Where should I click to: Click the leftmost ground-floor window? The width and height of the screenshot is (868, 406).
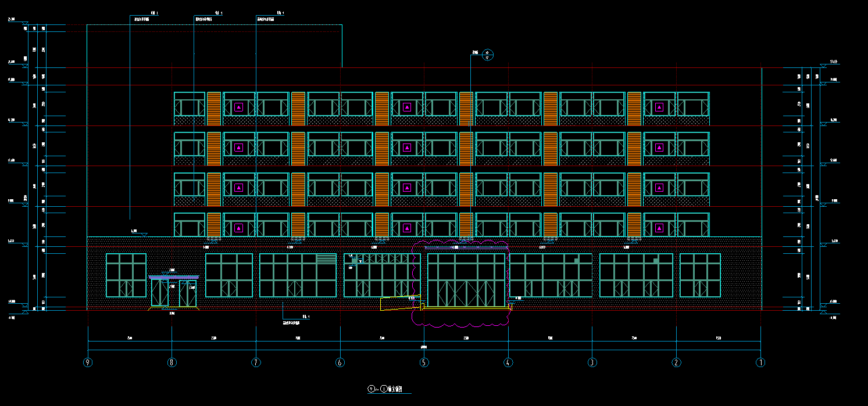tap(126, 275)
